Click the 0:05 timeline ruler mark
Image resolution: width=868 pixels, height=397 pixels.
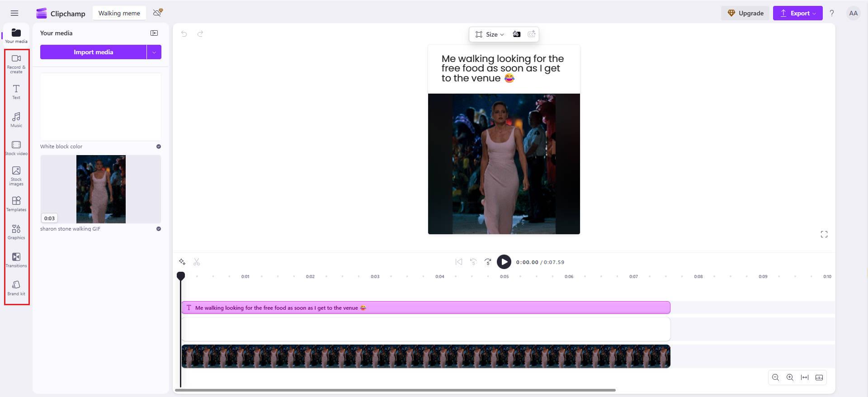pos(505,276)
